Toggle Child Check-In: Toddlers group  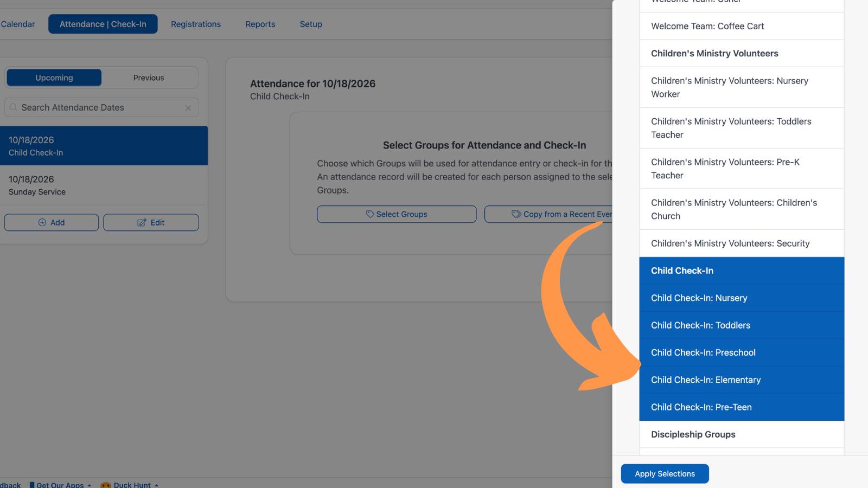pos(742,325)
